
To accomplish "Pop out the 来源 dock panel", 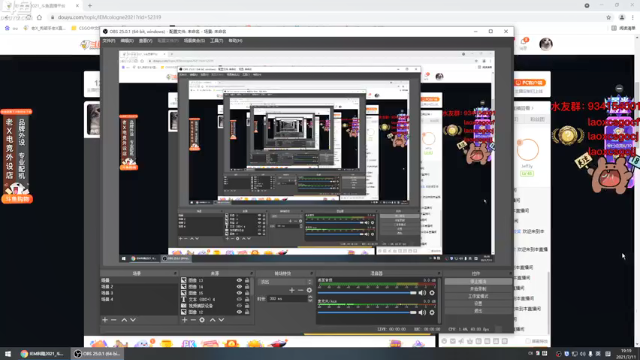I will 251,273.
